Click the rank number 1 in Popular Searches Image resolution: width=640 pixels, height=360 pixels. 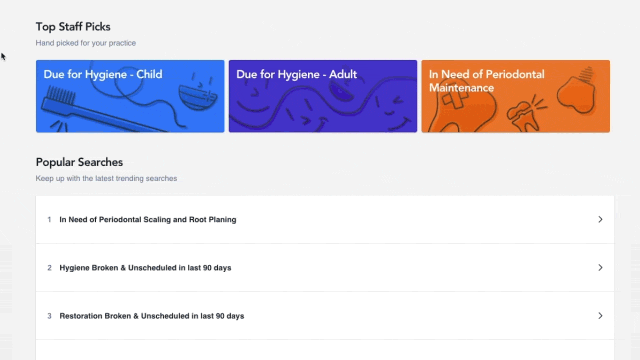pos(49,220)
